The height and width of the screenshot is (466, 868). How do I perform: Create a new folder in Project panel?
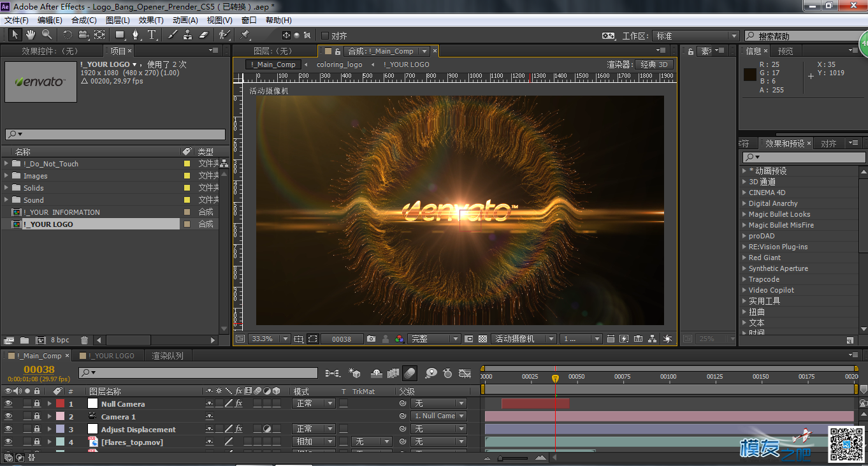pos(24,340)
